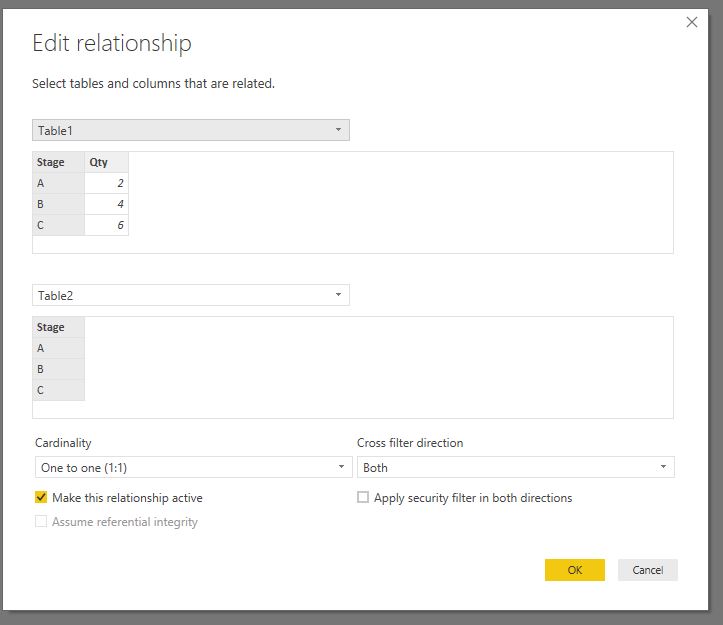The image size is (723, 625).
Task: Toggle Assume referential integrity checkbox
Action: coord(41,521)
